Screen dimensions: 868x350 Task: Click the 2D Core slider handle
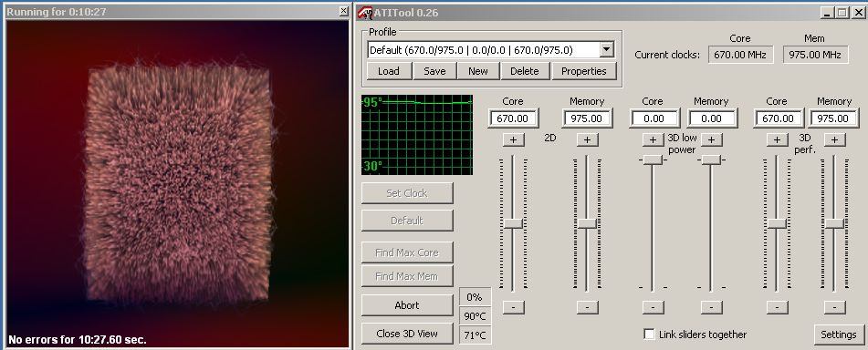click(513, 223)
